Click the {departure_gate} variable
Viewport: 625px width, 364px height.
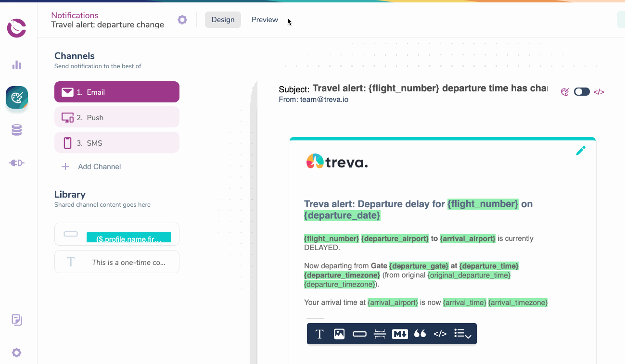[419, 266]
